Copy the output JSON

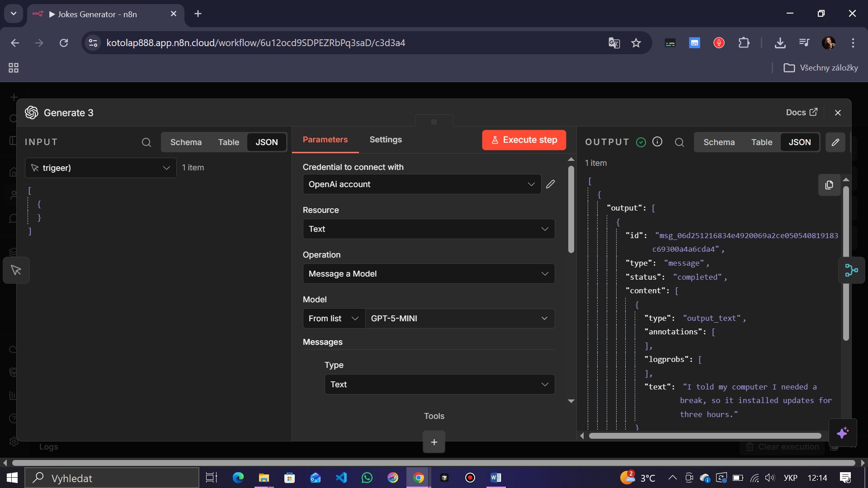coord(829,185)
